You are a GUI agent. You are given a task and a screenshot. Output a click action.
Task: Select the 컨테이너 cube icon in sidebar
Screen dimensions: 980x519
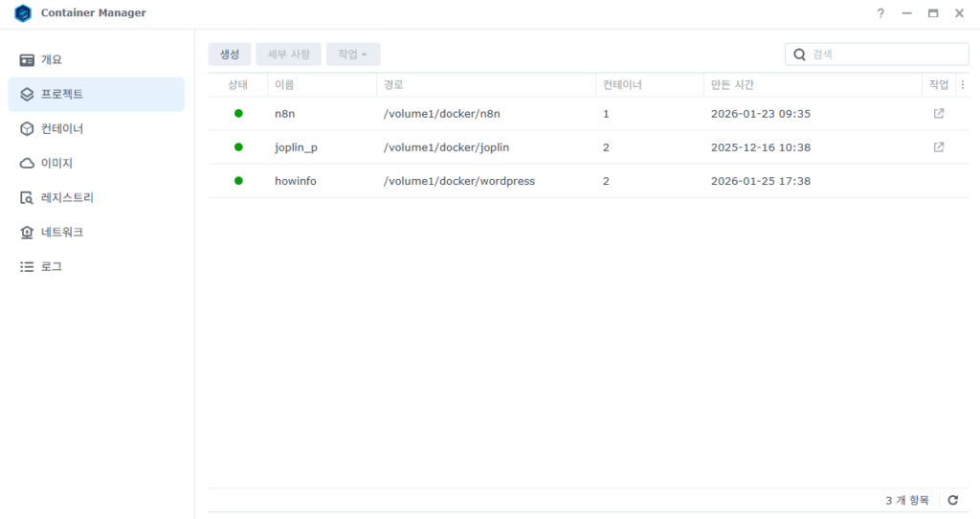[27, 129]
